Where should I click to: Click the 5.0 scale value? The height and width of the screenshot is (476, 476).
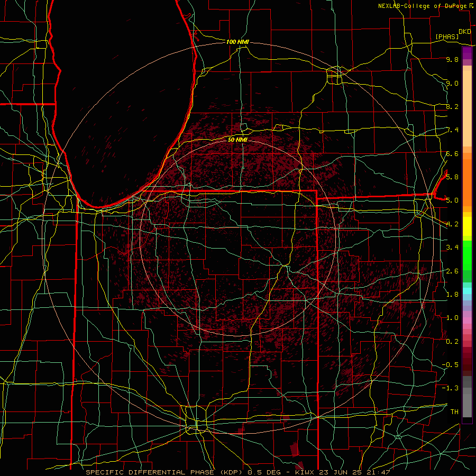[452, 200]
